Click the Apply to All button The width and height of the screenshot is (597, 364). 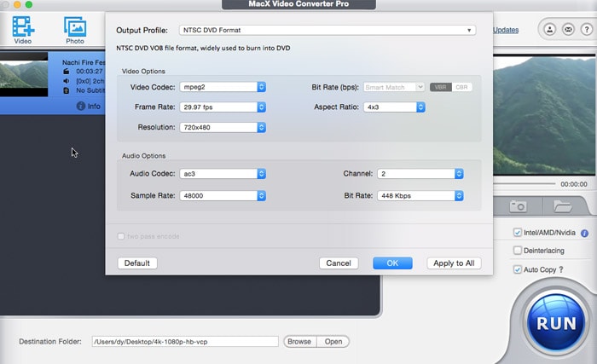(454, 263)
